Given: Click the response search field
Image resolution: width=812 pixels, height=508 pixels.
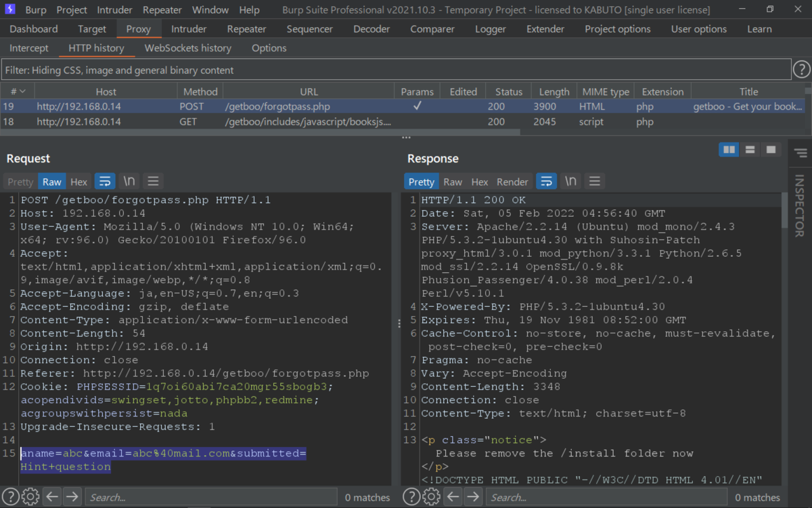Looking at the screenshot, I should pos(606,497).
